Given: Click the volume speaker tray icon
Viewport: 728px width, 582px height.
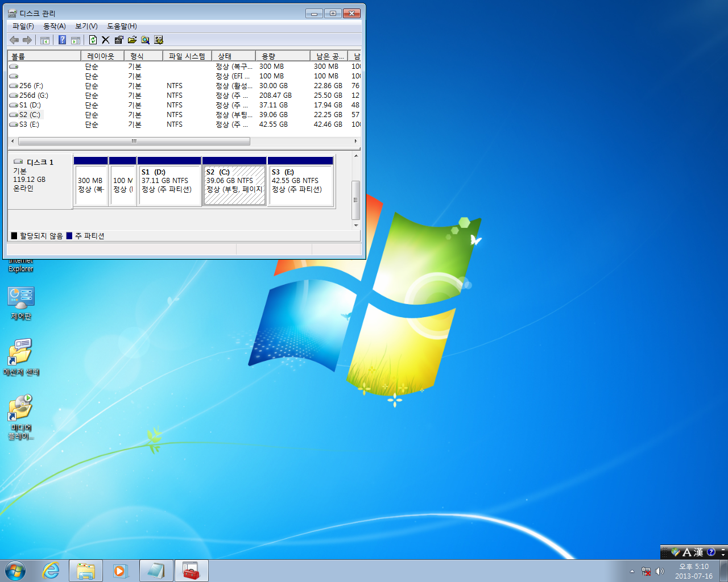Looking at the screenshot, I should tap(660, 571).
